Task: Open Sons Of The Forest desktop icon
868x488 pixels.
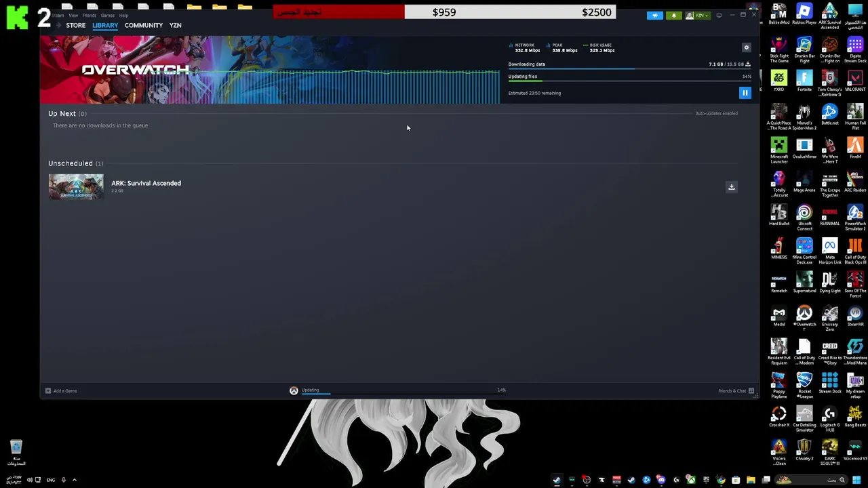Action: tap(855, 285)
